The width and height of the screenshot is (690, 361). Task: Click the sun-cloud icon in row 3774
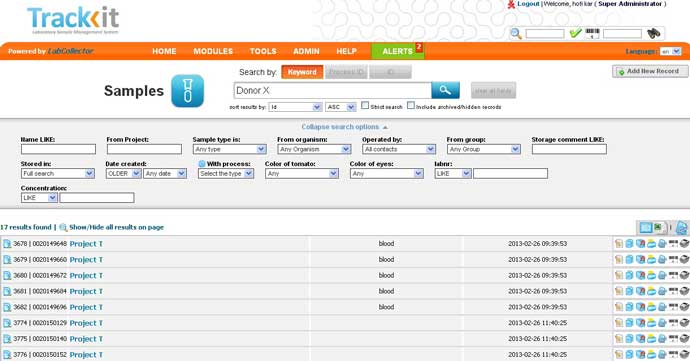(651, 323)
